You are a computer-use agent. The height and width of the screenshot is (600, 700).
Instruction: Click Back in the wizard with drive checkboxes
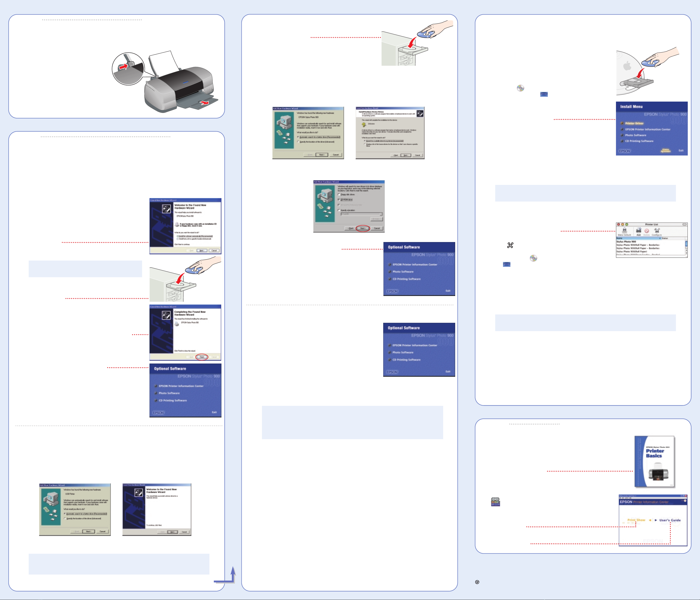tap(351, 228)
